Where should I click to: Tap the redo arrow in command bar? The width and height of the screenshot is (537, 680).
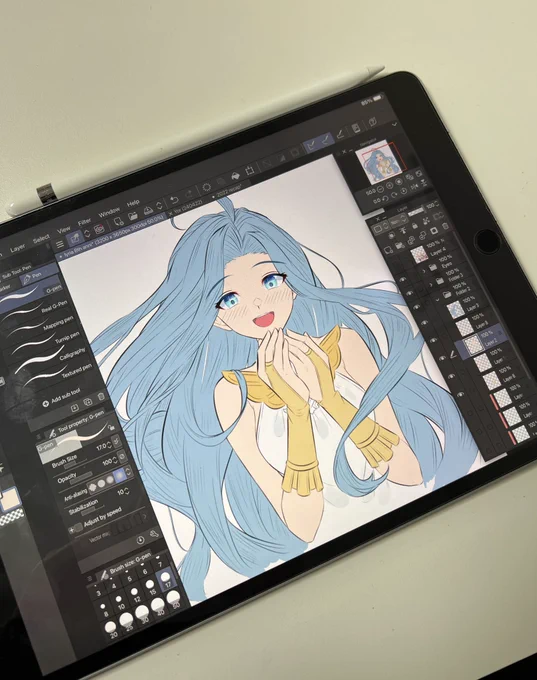click(190, 194)
